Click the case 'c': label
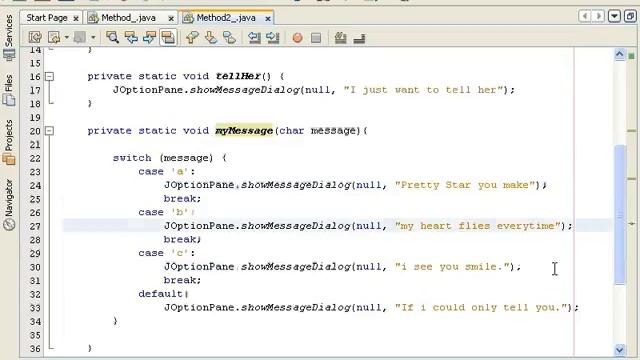 coord(167,253)
